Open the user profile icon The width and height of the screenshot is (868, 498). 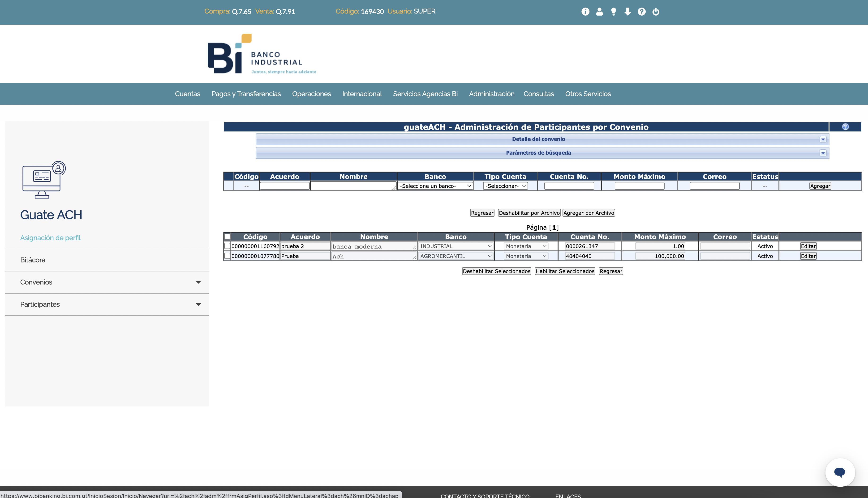point(599,12)
